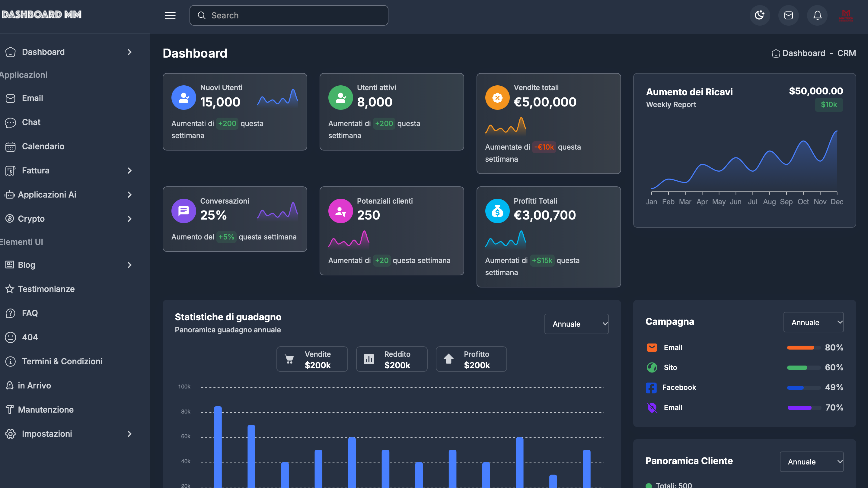Toggle dark mode with moon icon

click(x=759, y=15)
